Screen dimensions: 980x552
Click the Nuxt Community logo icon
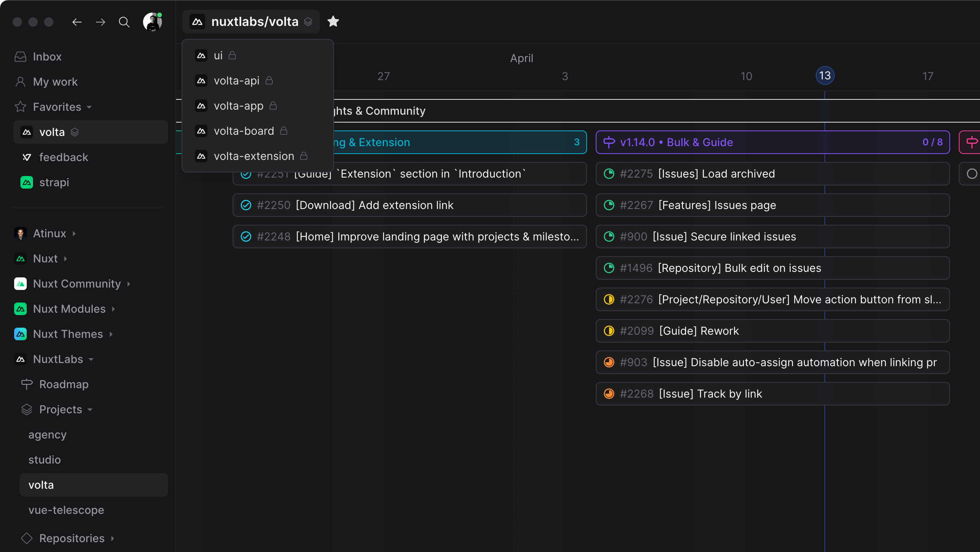[x=20, y=284]
